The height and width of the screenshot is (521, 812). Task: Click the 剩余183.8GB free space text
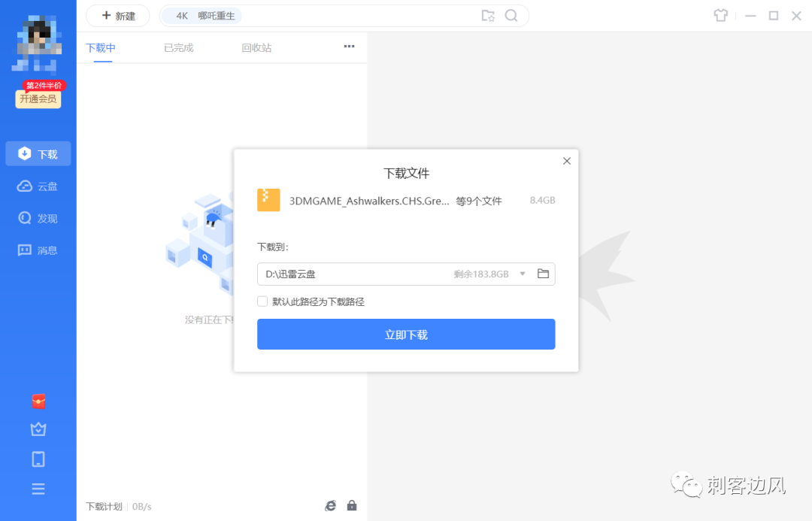(x=481, y=274)
